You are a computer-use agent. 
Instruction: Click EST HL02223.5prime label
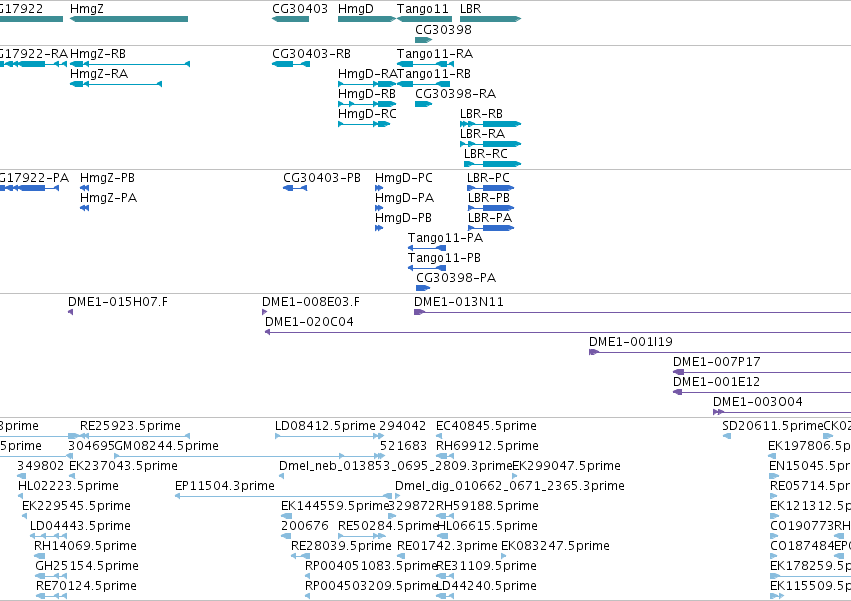point(68,485)
